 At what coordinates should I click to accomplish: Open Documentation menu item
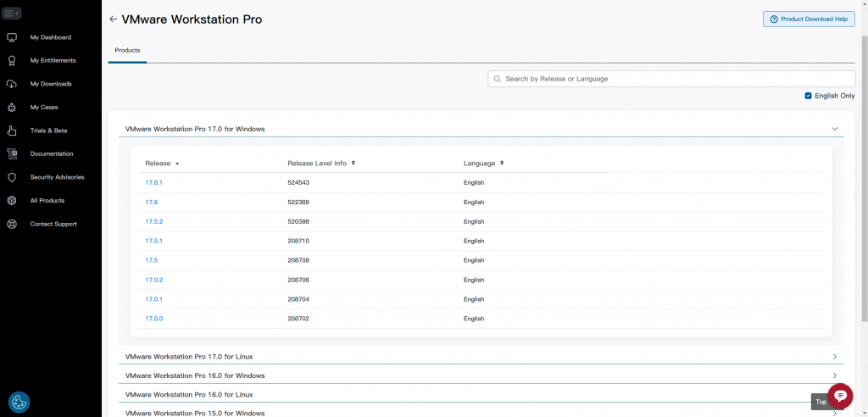(x=52, y=154)
